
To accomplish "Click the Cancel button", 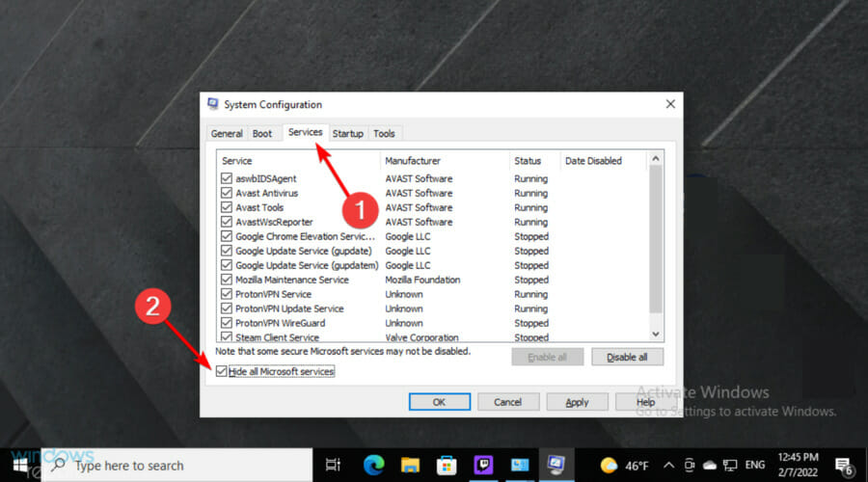I will point(507,402).
